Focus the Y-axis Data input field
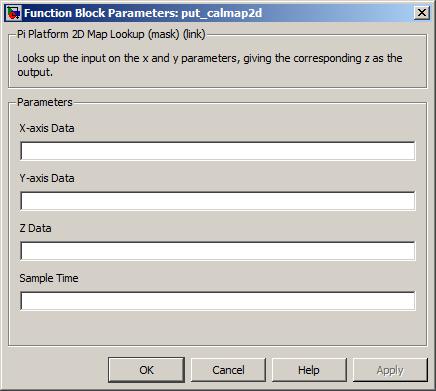Viewport: 436px width, 391px height. point(218,201)
